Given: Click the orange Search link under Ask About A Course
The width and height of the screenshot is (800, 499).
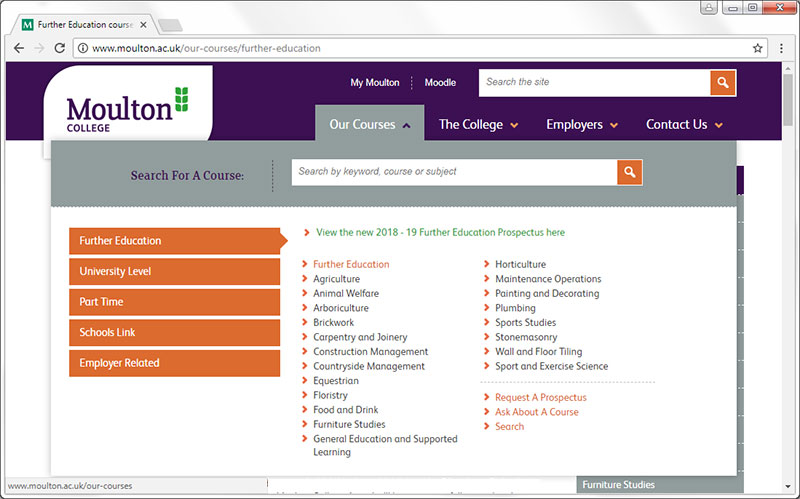Looking at the screenshot, I should point(509,427).
